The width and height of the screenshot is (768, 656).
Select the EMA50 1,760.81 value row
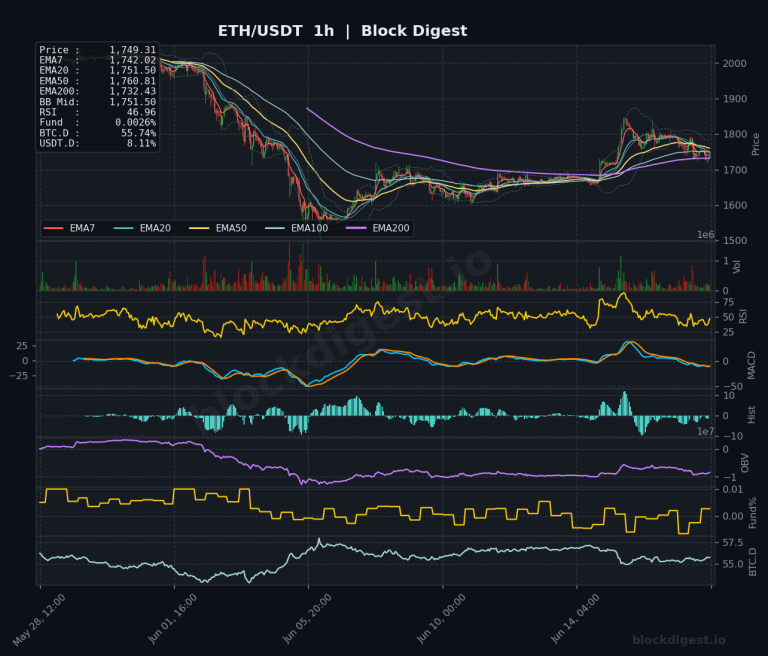(x=97, y=81)
